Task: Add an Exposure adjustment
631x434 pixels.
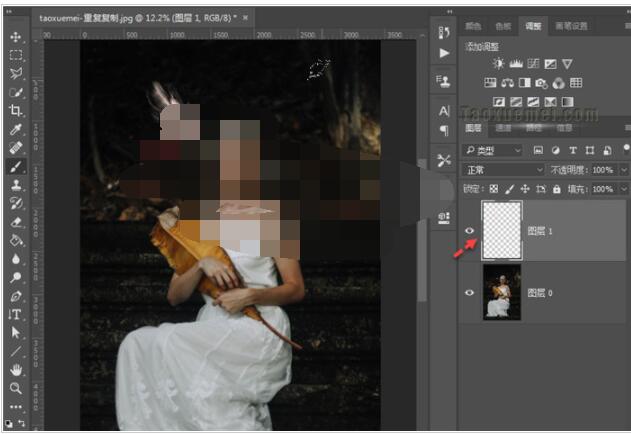Action: point(550,64)
